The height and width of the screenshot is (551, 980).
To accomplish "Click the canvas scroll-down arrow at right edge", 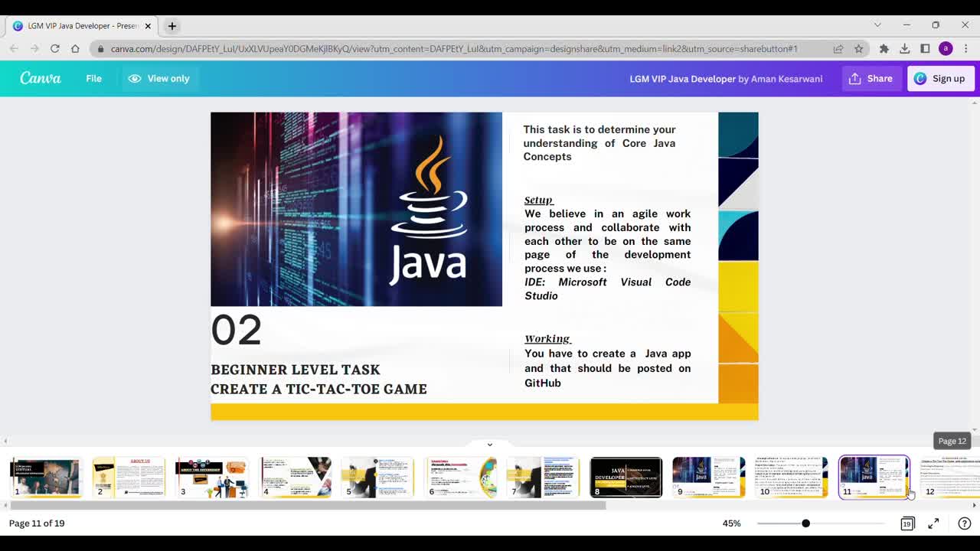I will click(x=975, y=430).
